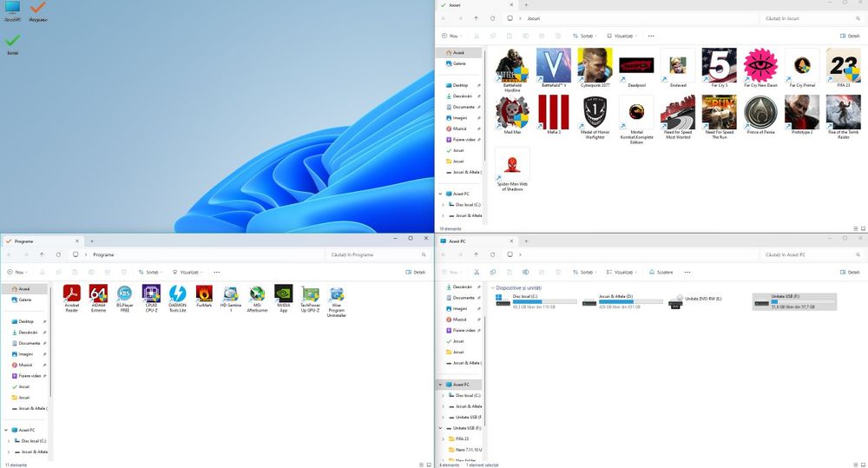Screen dimensions: 868x468
Task: Open the three-dots more menu in the Jocuri toolbar
Action: [651, 36]
